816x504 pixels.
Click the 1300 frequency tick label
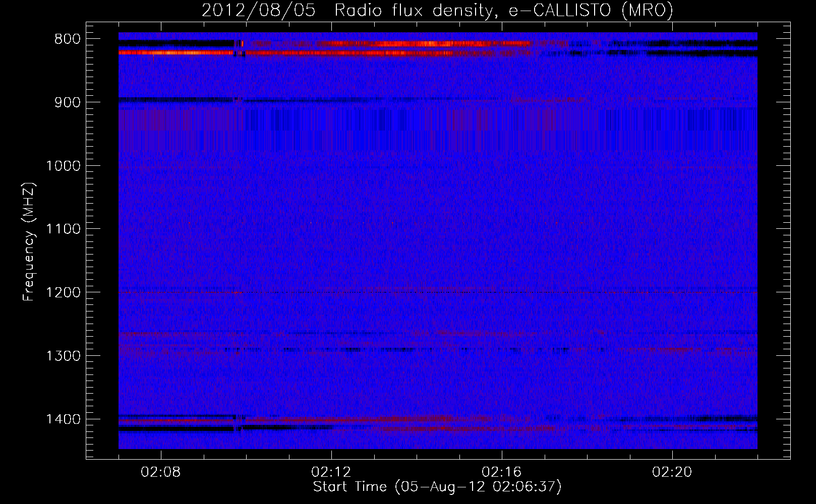coord(63,356)
